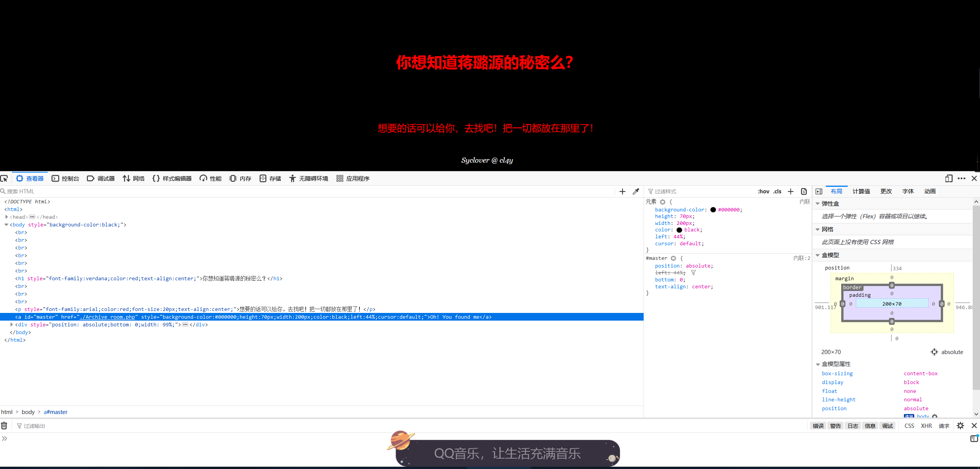Toggle the 错误 errors console filter

[818, 426]
